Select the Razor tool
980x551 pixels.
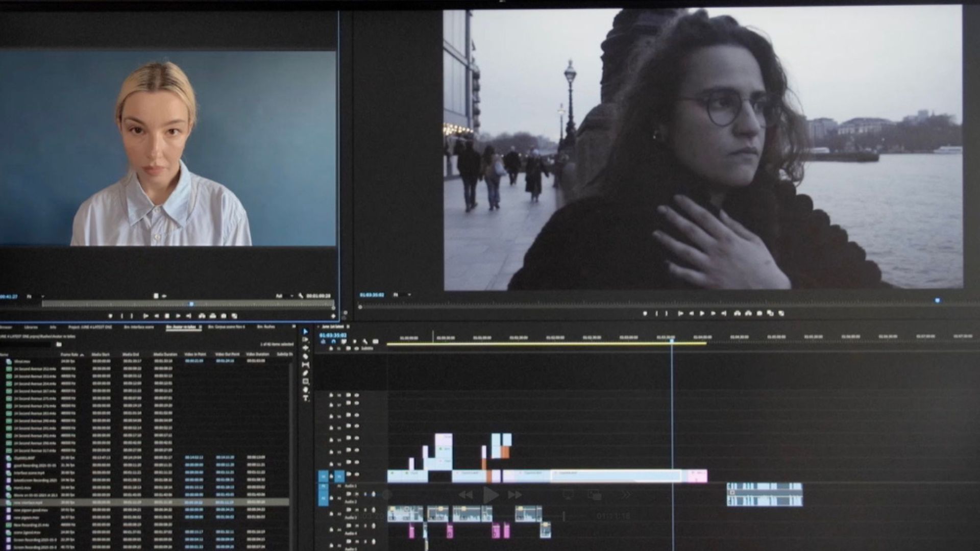(x=305, y=356)
